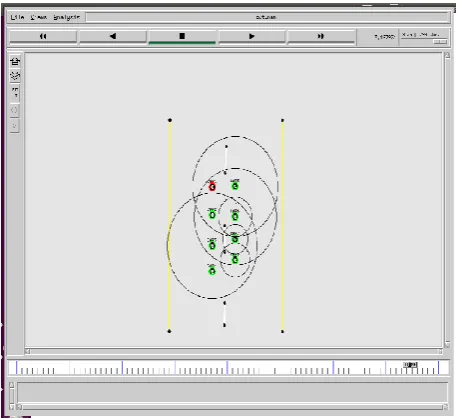Click the fourth icon in the left toolbar
The image size is (459, 418).
14,110
